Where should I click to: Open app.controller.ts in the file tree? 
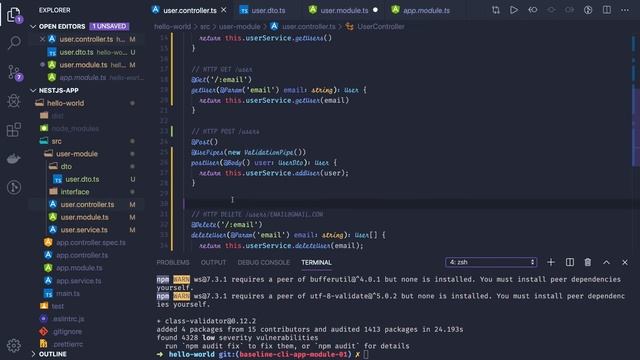[x=82, y=255]
